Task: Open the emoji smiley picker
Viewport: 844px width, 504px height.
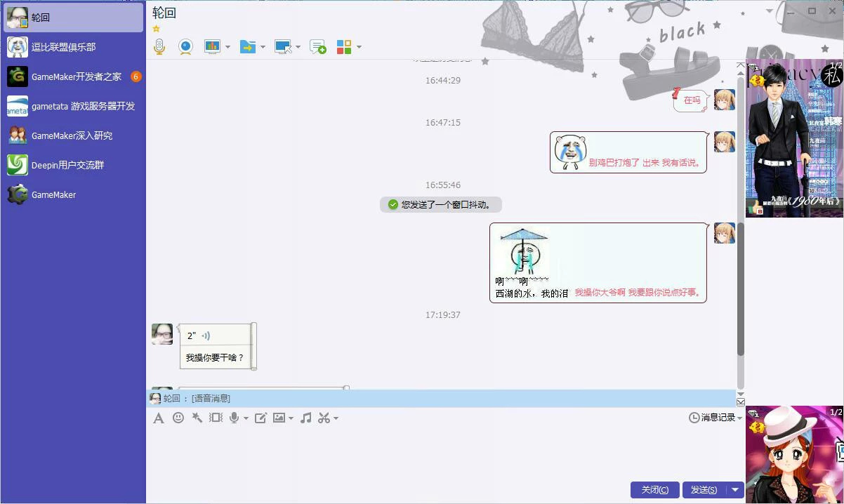Action: [x=178, y=418]
